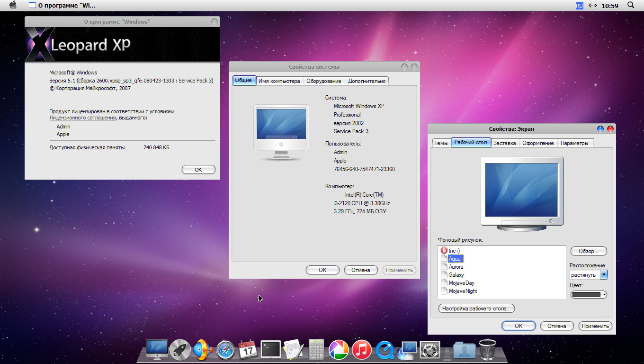Open the Цвет color dropdown
This screenshot has height=364, width=644.
point(589,295)
